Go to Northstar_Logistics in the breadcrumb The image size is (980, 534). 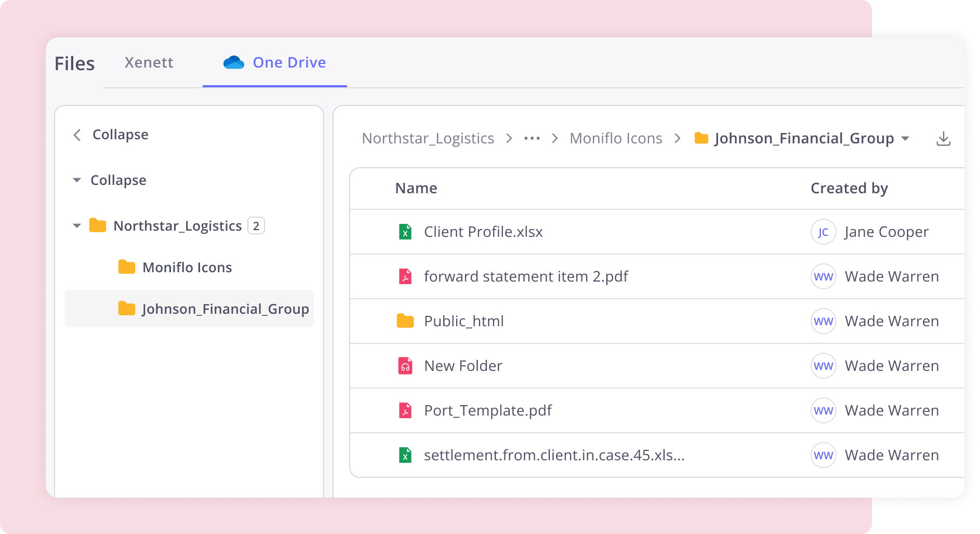pos(428,138)
